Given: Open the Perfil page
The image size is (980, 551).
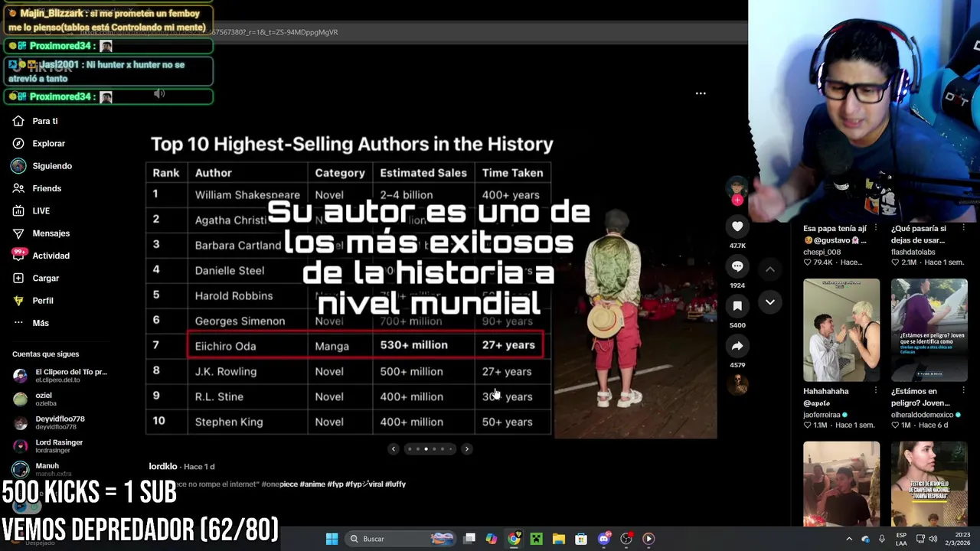Looking at the screenshot, I should (x=33, y=301).
